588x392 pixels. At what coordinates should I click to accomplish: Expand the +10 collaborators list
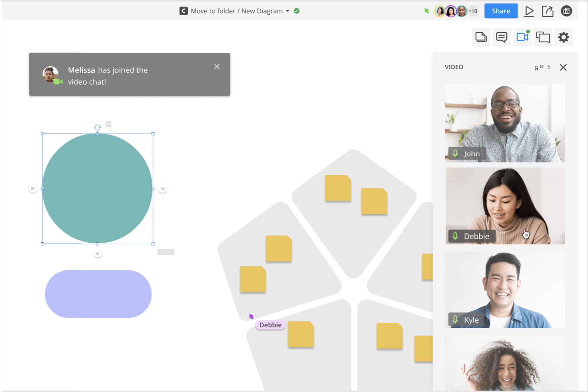click(x=473, y=11)
